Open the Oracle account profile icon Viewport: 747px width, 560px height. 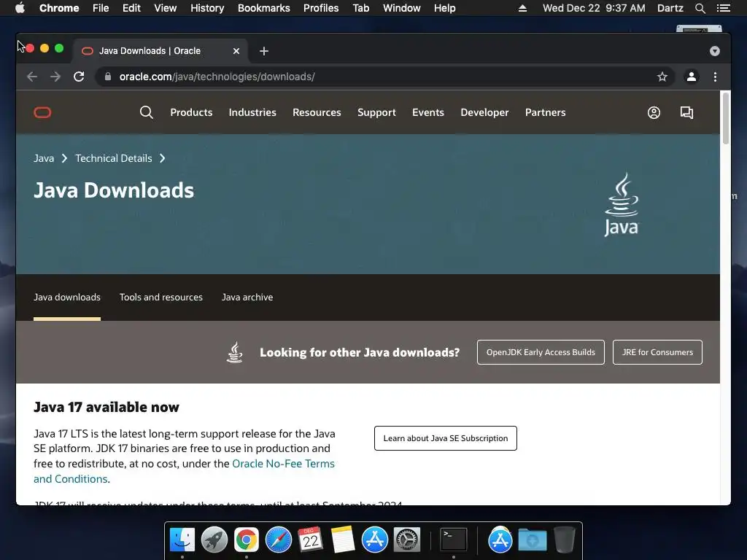[x=654, y=112]
